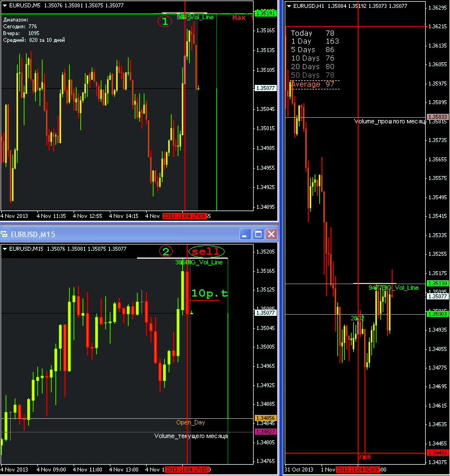Maximize the EURUSD,M15 chart window

tap(258, 234)
